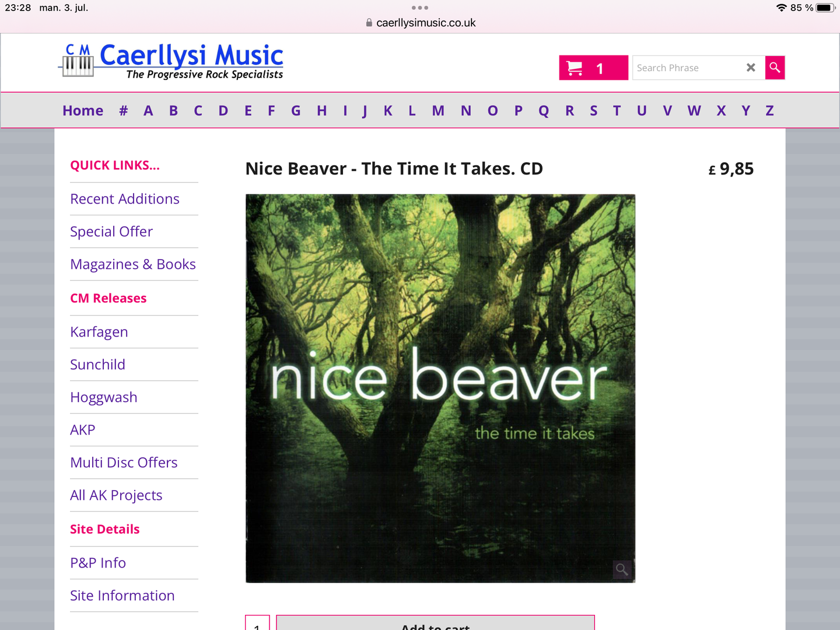Open the P&P Info page
Image resolution: width=840 pixels, height=630 pixels.
pyautogui.click(x=98, y=563)
